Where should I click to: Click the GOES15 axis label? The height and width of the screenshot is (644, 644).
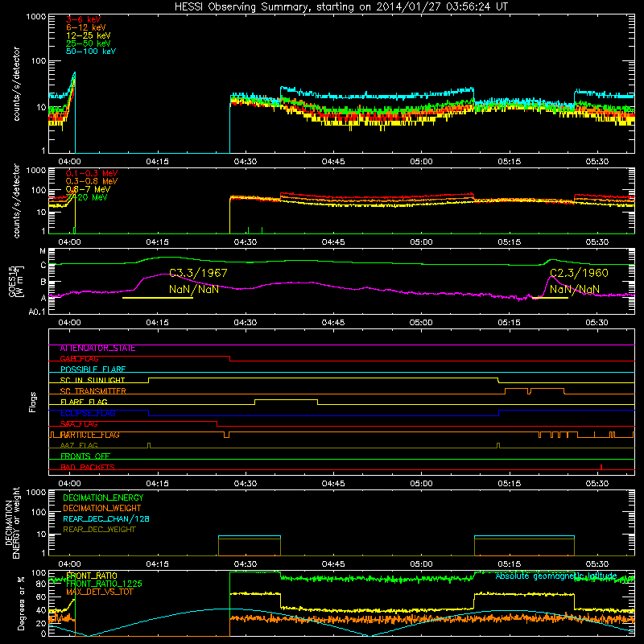tap(11, 281)
